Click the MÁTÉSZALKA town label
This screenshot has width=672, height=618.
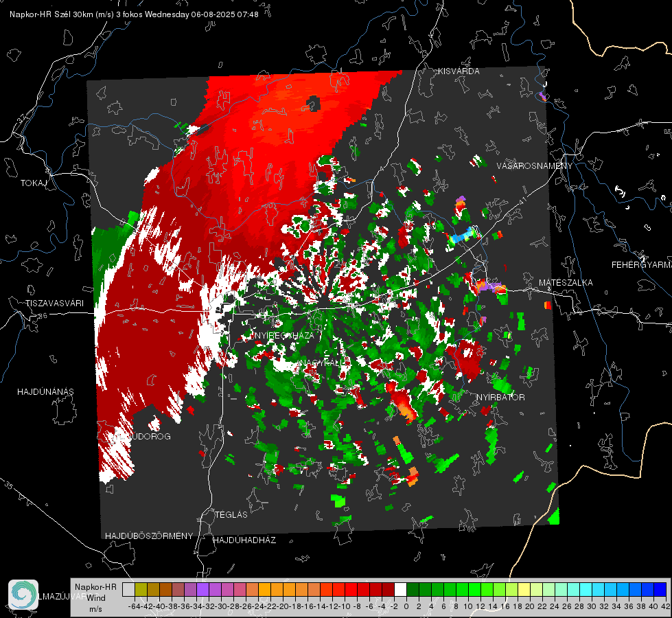click(x=566, y=282)
